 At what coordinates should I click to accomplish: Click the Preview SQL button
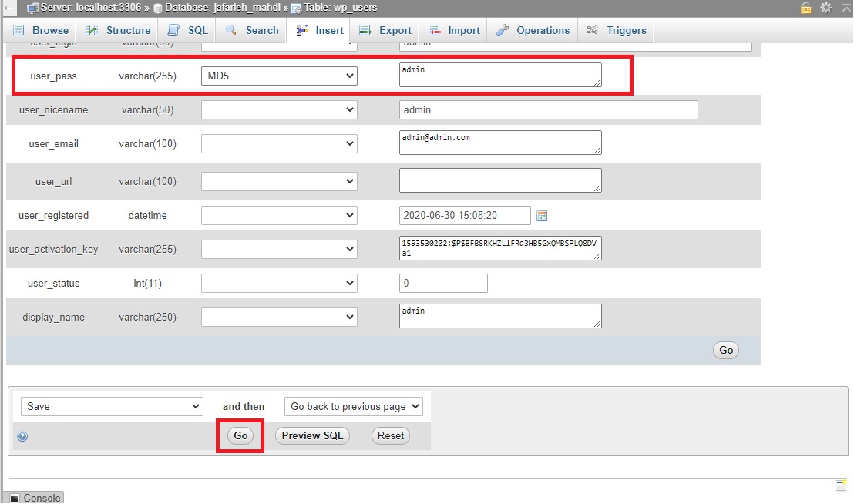pyautogui.click(x=312, y=436)
